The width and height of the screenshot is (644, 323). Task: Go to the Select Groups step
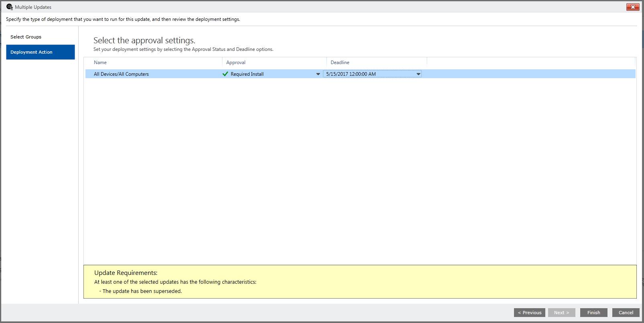(26, 37)
